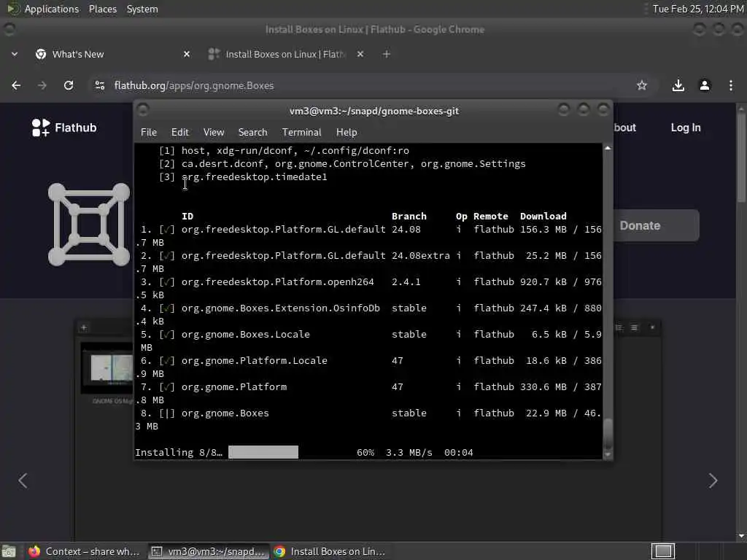Image resolution: width=747 pixels, height=560 pixels.
Task: Click the terminal window menu icon in its title bar
Action: (x=143, y=110)
